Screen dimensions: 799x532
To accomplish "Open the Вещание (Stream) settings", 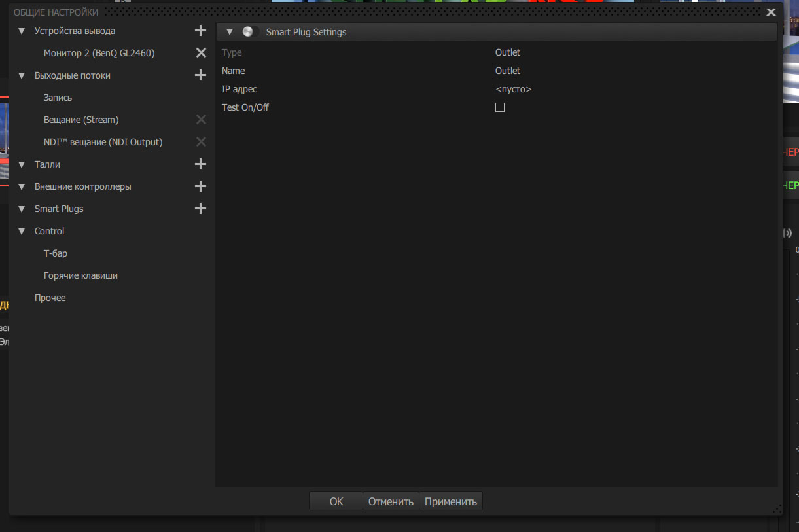I will click(x=81, y=120).
